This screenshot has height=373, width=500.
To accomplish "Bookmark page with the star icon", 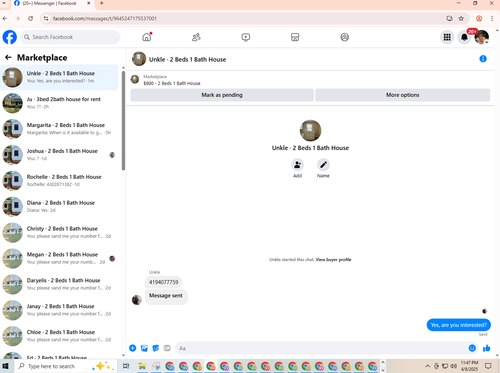I will 461,19.
